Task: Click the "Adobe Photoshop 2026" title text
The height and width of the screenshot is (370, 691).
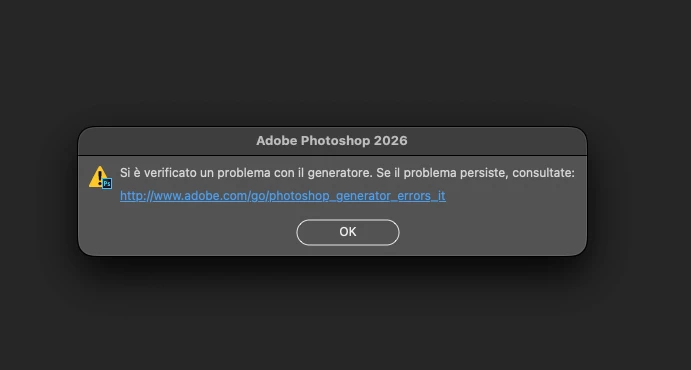Action: (332, 141)
